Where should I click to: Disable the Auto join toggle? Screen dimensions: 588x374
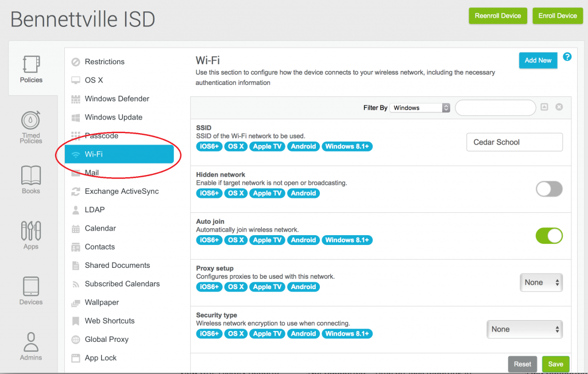click(x=549, y=236)
